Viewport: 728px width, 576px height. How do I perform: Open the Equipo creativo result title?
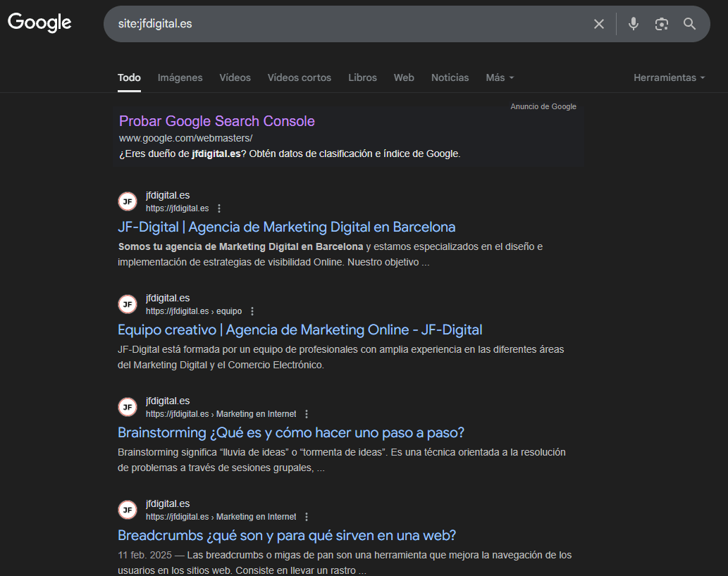pos(300,330)
